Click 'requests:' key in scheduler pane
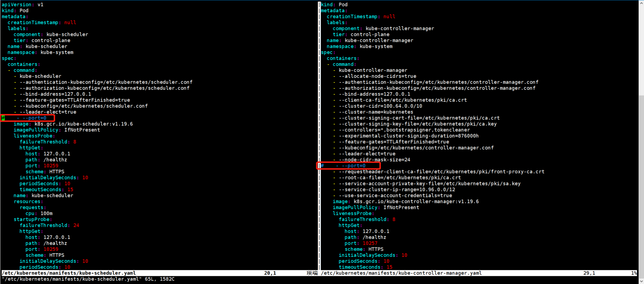The image size is (644, 284). coord(33,207)
